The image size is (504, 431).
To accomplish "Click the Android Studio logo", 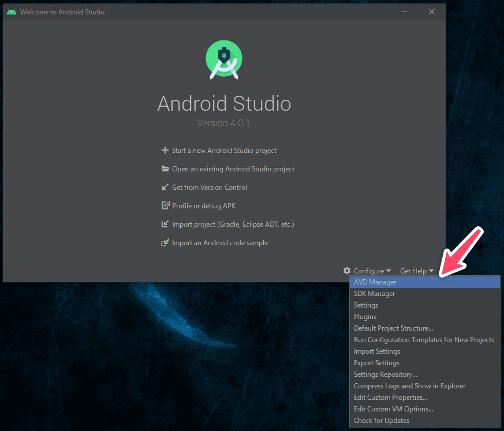I will (224, 59).
